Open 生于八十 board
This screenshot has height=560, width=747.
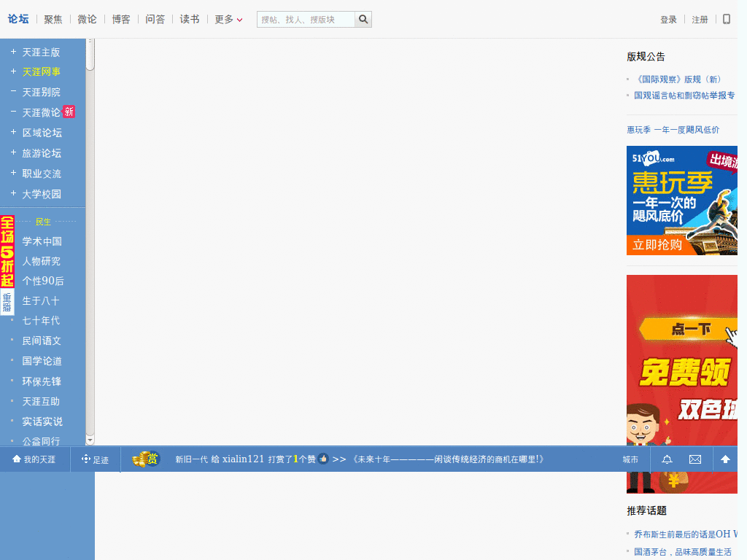(41, 301)
